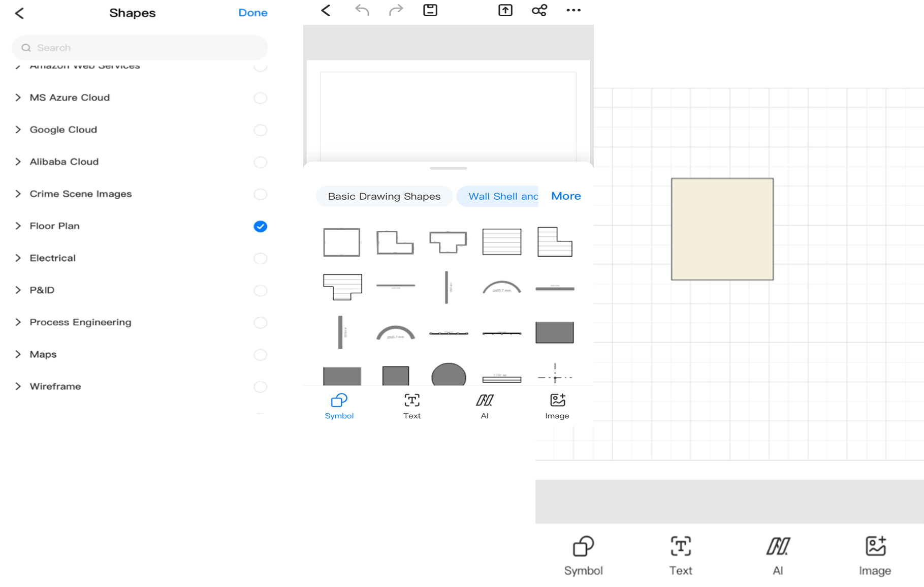Select Google Cloud radio circle

[x=260, y=130]
